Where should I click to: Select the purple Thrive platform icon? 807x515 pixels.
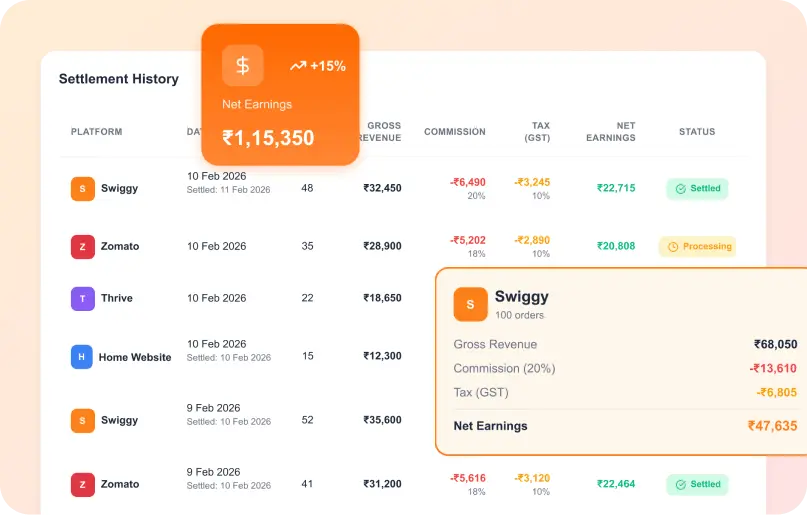point(82,298)
